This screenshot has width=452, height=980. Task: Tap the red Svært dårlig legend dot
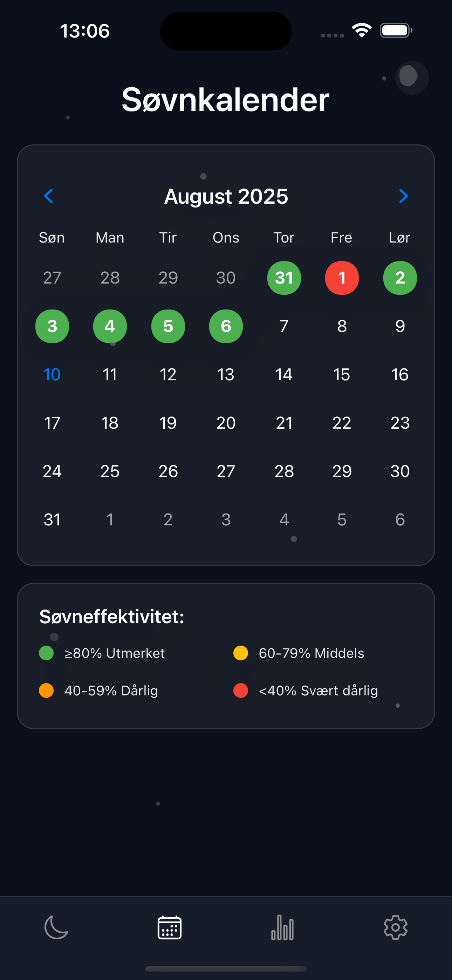[x=240, y=690]
